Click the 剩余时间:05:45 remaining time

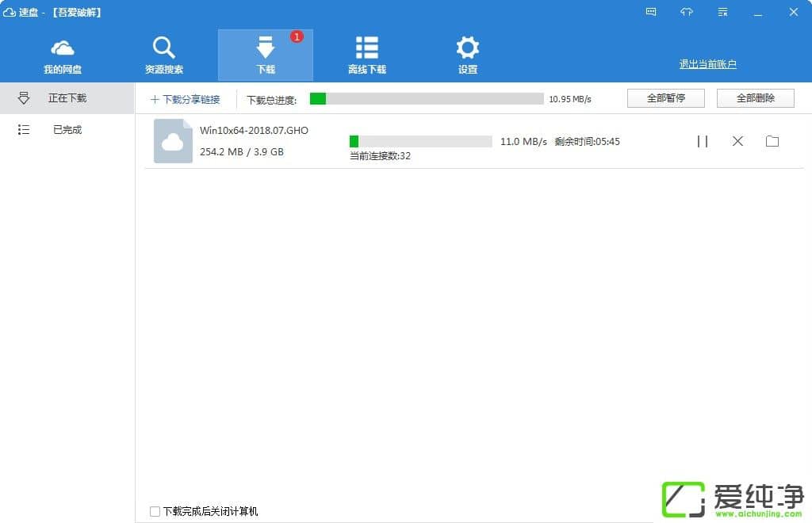(587, 142)
